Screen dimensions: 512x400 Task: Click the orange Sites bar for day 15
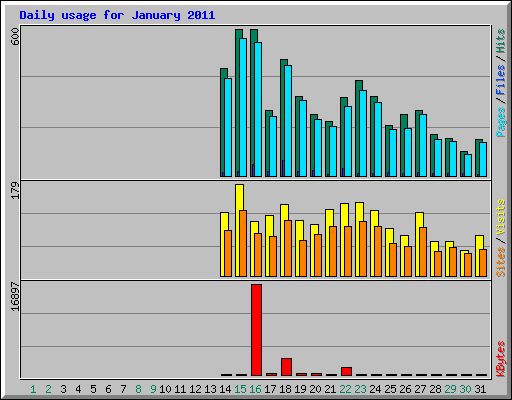(x=243, y=243)
